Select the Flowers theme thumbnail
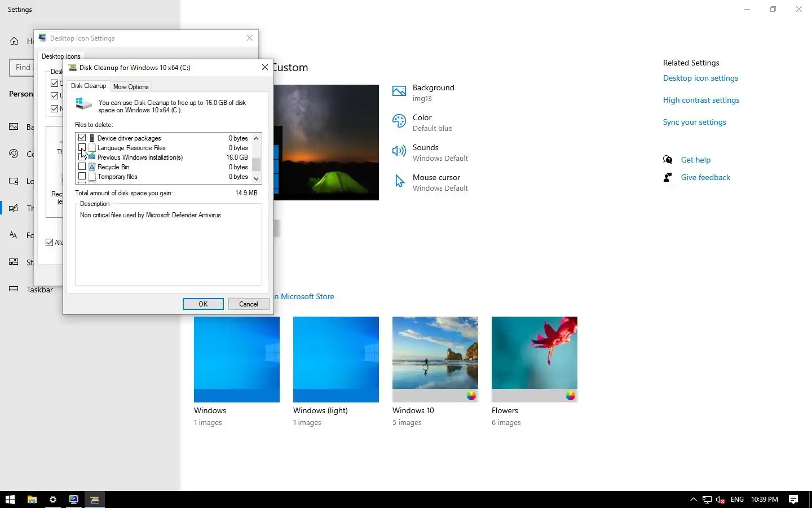The width and height of the screenshot is (812, 508). (535, 360)
